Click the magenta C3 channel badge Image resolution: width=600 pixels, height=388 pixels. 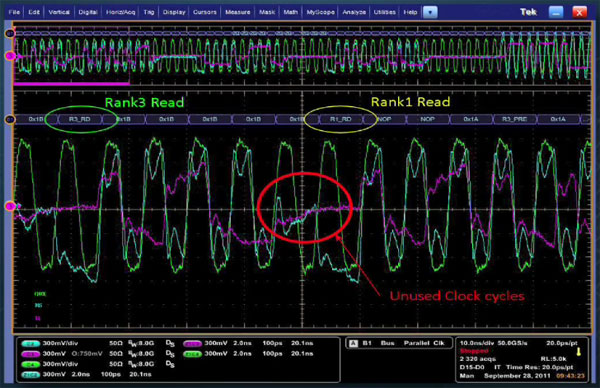pos(31,354)
